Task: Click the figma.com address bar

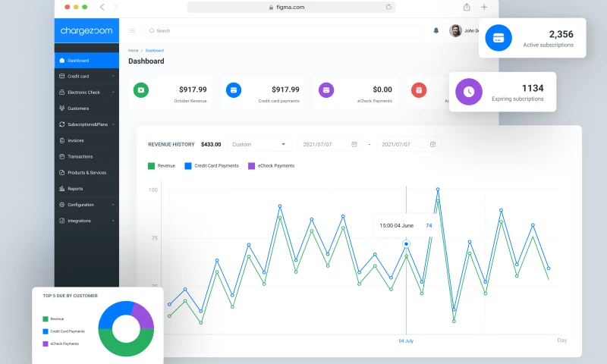Action: (x=291, y=7)
